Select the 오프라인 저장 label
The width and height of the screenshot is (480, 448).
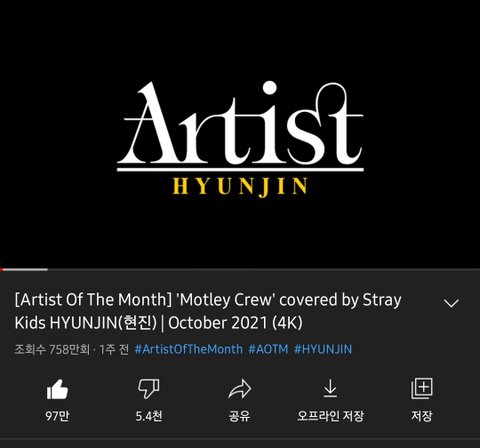(330, 416)
